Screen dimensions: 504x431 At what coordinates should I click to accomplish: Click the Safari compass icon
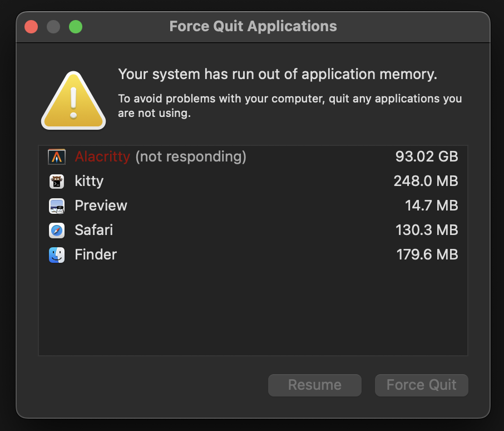pos(56,230)
